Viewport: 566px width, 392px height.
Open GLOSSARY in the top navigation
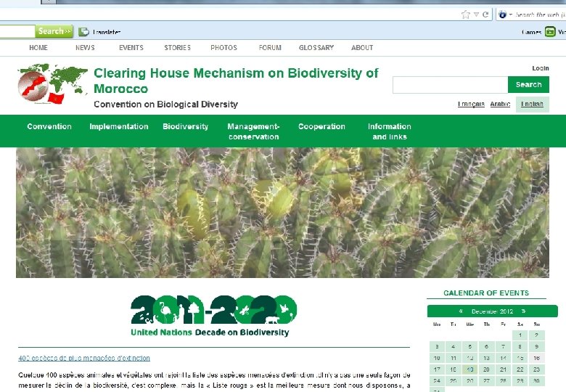[316, 48]
